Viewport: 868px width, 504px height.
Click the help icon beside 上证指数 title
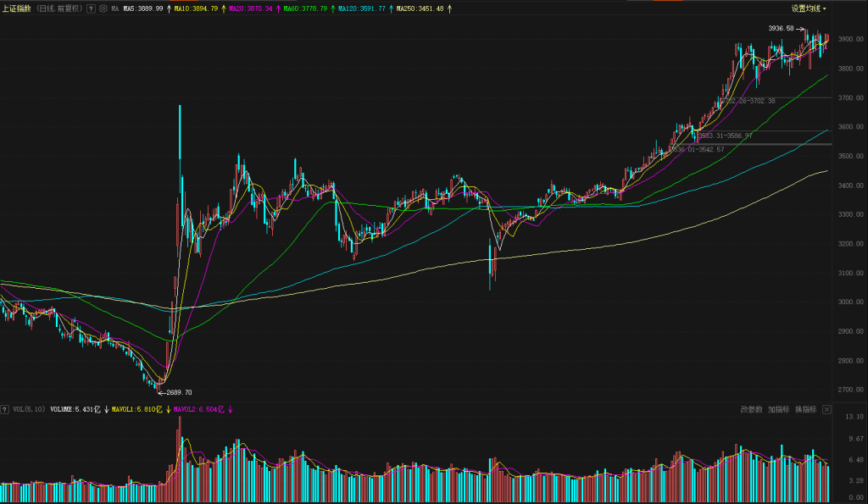click(x=90, y=8)
